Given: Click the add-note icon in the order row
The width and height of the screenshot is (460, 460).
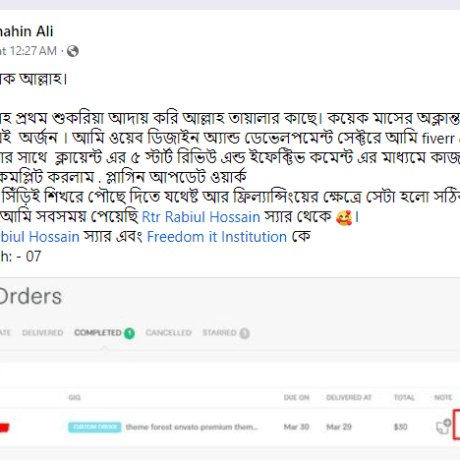Looking at the screenshot, I should point(443,426).
